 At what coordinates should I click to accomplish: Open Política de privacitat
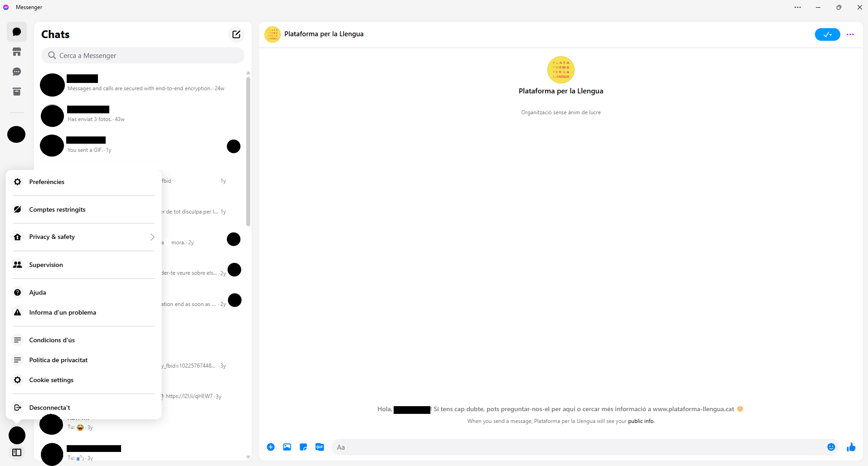point(83,360)
